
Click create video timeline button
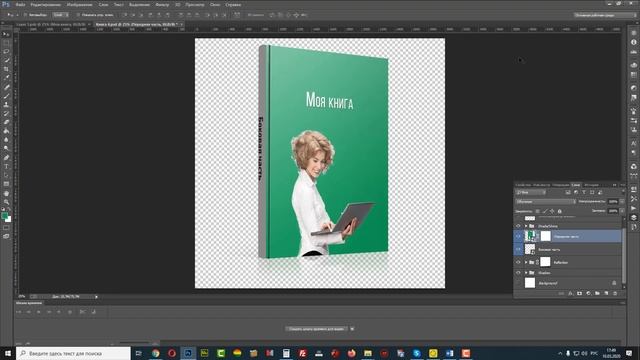pyautogui.click(x=316, y=329)
